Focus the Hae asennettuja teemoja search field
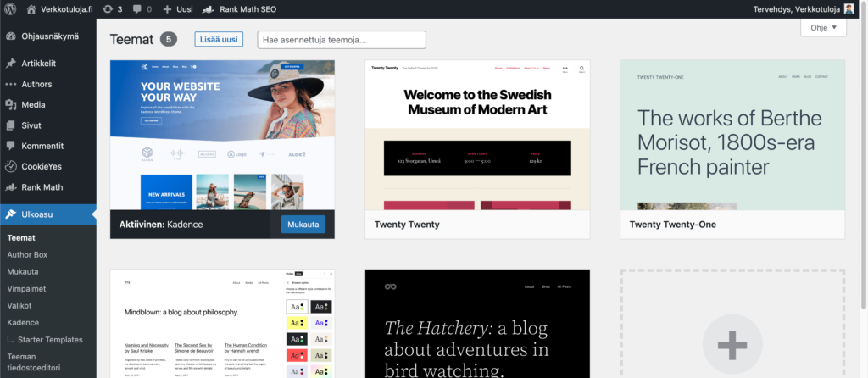The height and width of the screenshot is (378, 868). tap(342, 40)
